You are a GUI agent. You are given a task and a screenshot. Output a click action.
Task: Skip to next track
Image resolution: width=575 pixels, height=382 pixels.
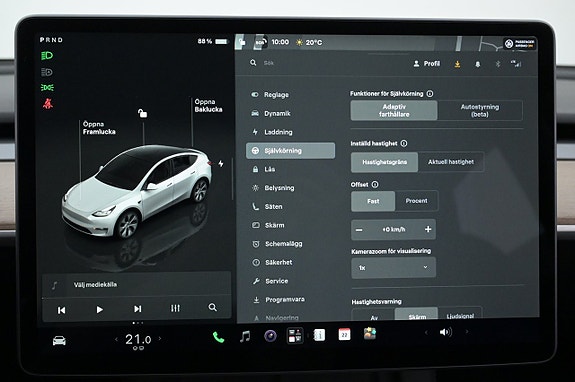tap(138, 309)
